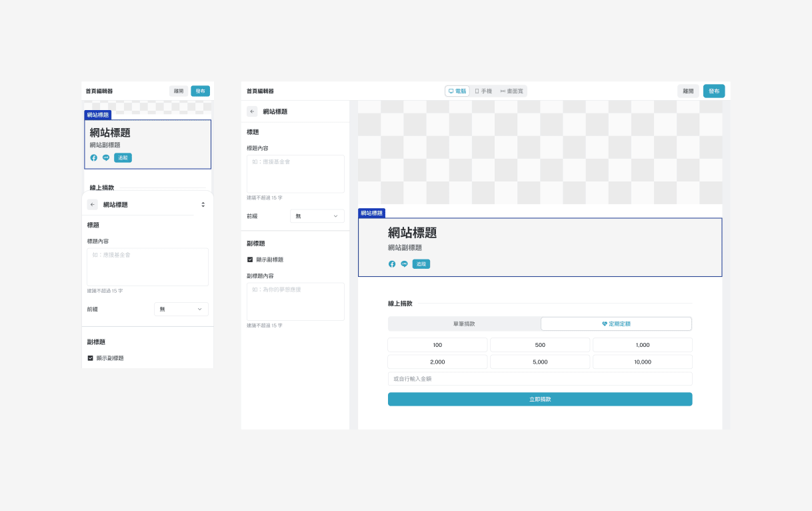Choose the 1,000 donation amount
The width and height of the screenshot is (812, 511).
[643, 345]
